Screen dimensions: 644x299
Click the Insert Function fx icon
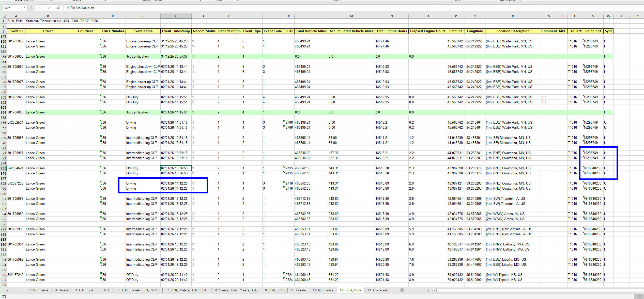pyautogui.click(x=58, y=8)
